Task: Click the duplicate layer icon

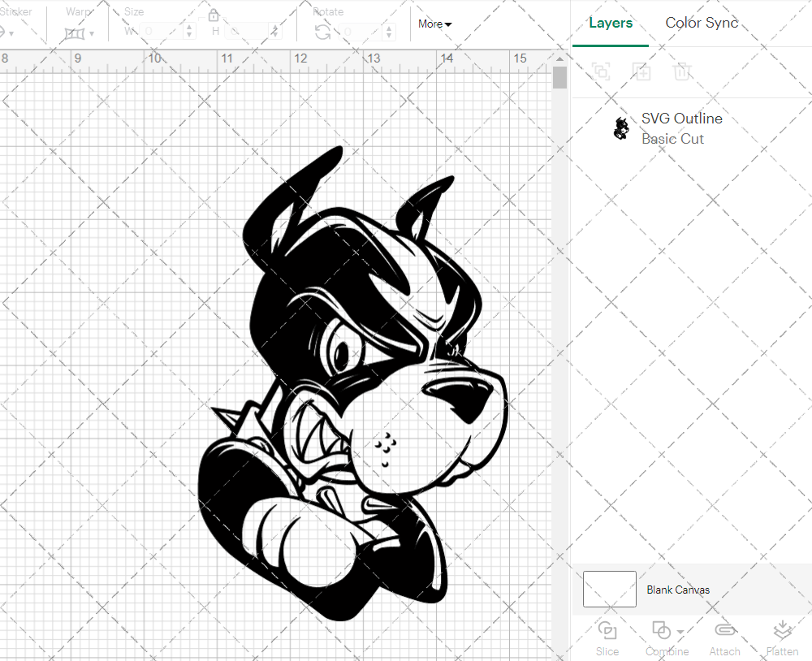Action: click(x=641, y=71)
